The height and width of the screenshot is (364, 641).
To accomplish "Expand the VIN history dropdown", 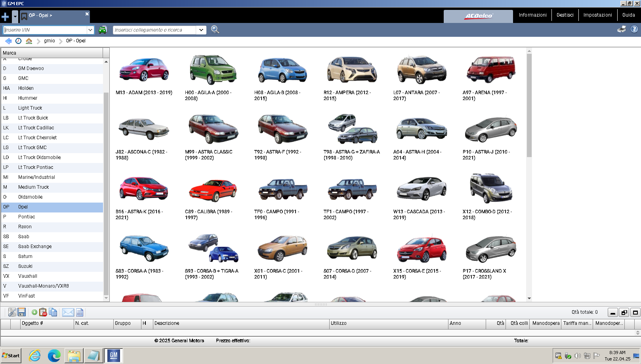I will pyautogui.click(x=90, y=30).
